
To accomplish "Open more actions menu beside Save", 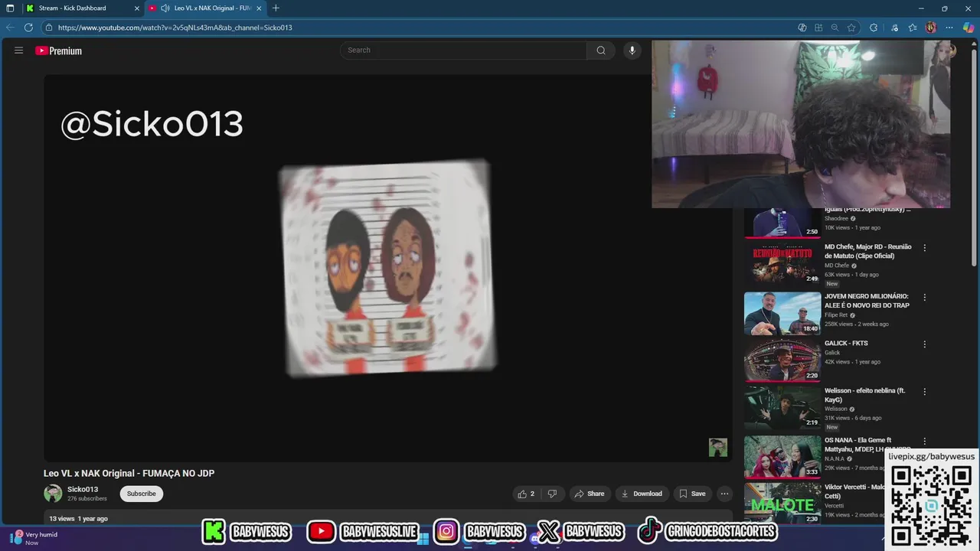I will pyautogui.click(x=724, y=494).
